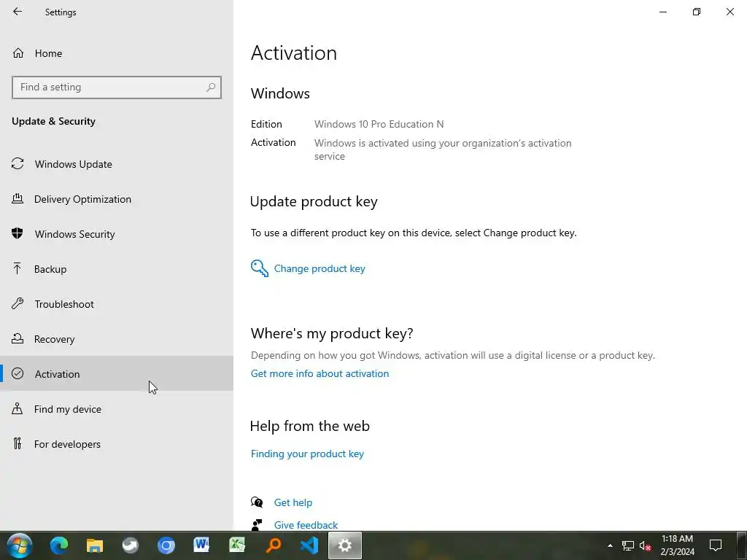Open Delivery Optimization page

pyautogui.click(x=117, y=199)
